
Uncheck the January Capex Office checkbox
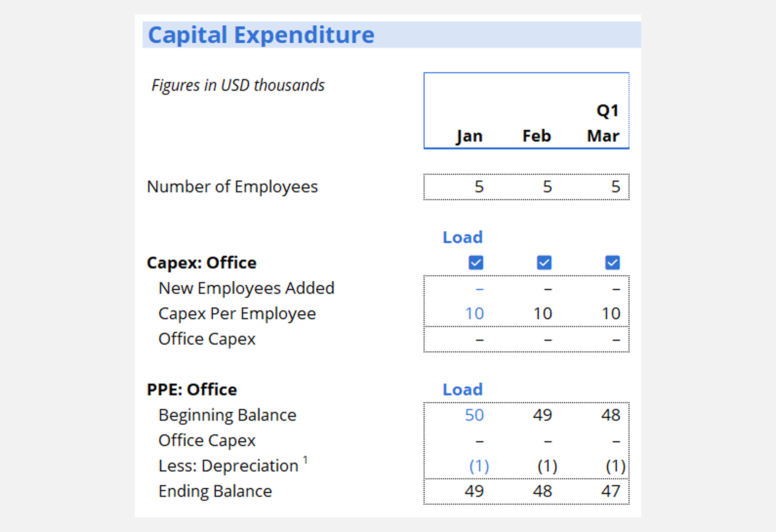click(476, 263)
